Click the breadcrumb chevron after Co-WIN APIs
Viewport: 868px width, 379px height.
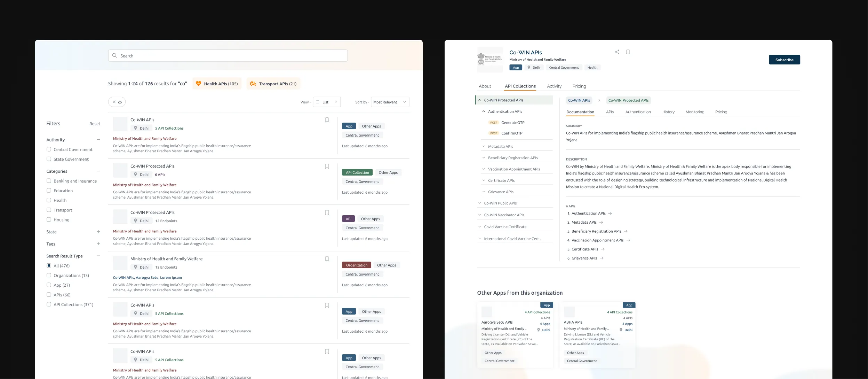click(x=599, y=100)
